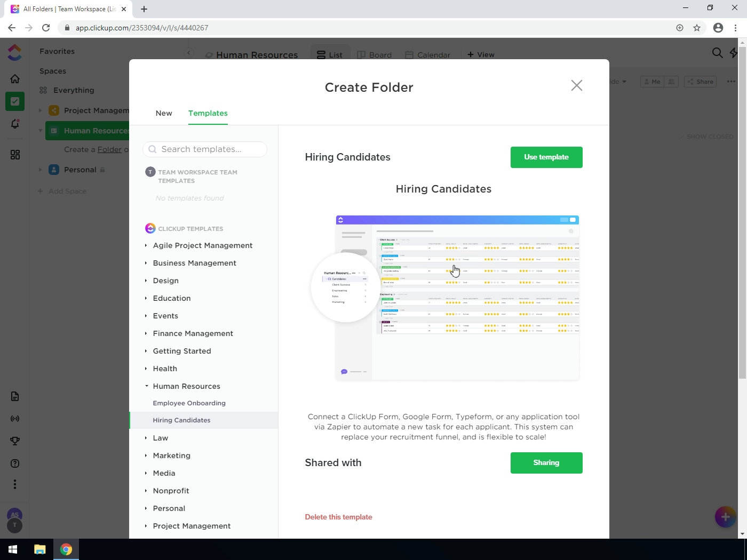Click the green Sharing button

coord(546,463)
